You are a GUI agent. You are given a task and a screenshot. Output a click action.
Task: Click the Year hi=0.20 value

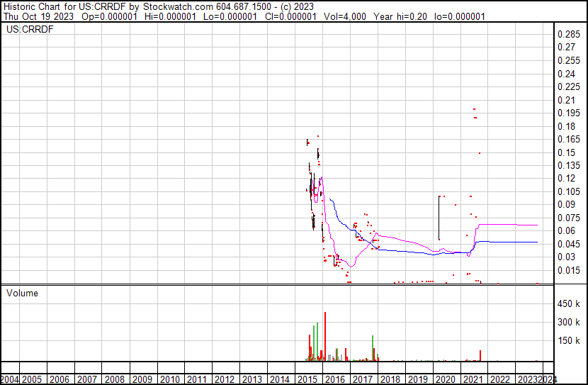coord(400,17)
